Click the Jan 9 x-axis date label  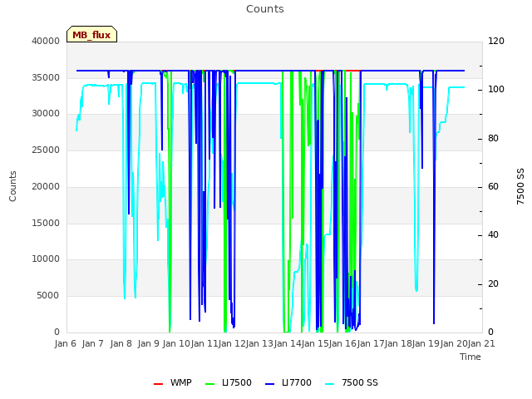[x=148, y=343]
